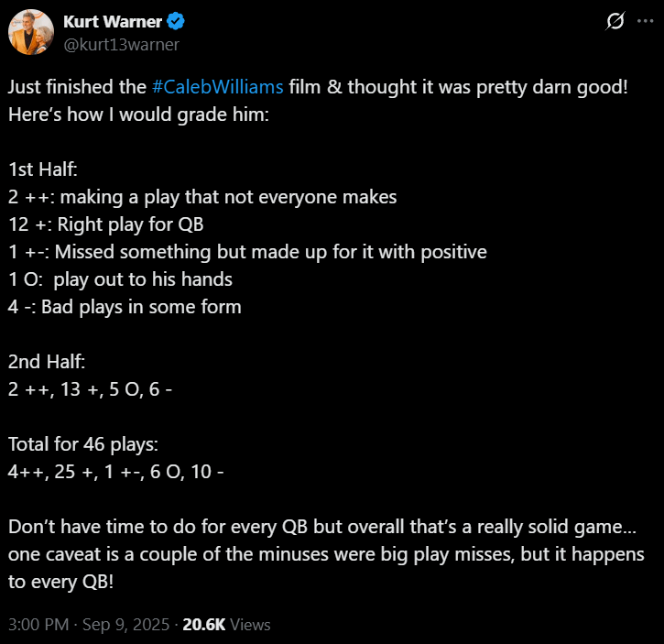This screenshot has width=664, height=644.
Task: Click the 3:00 PM timestamp
Action: click(38, 625)
